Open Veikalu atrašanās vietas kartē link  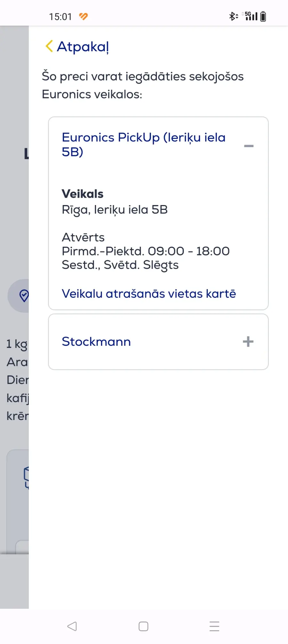coord(149,293)
